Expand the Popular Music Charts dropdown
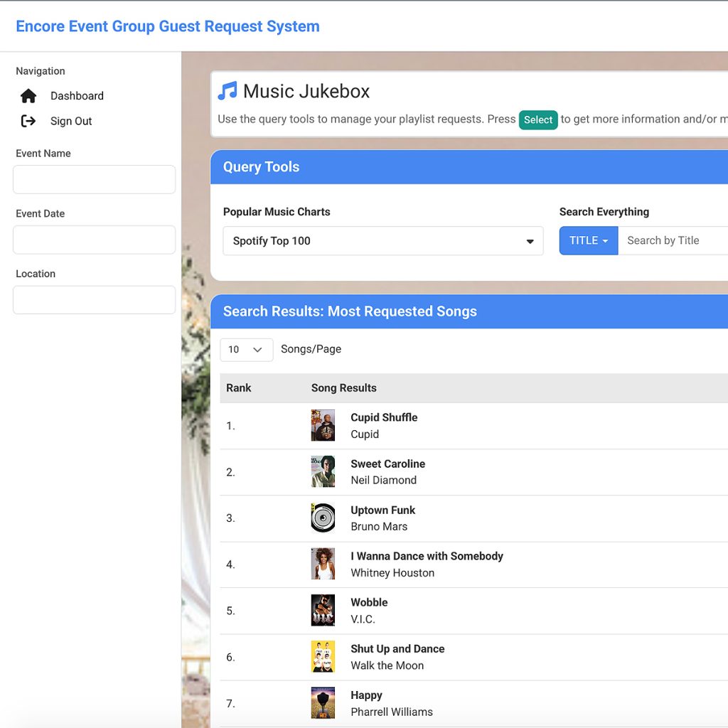 [x=382, y=241]
